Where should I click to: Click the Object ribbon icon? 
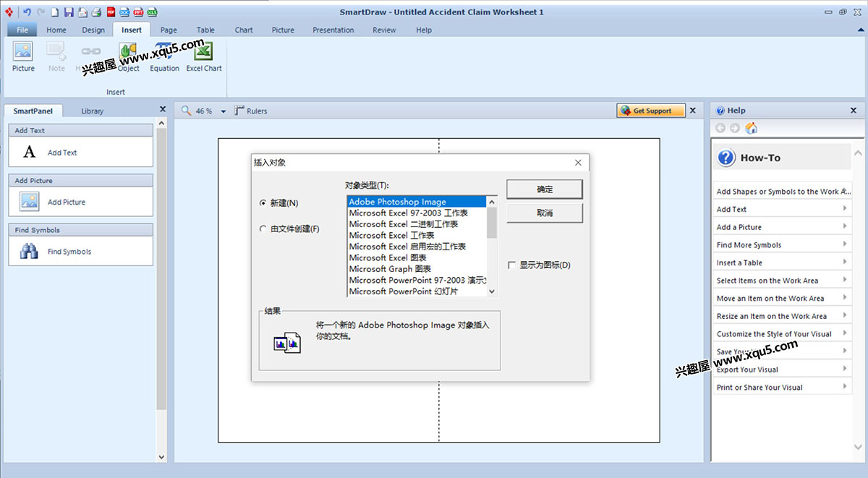(129, 56)
